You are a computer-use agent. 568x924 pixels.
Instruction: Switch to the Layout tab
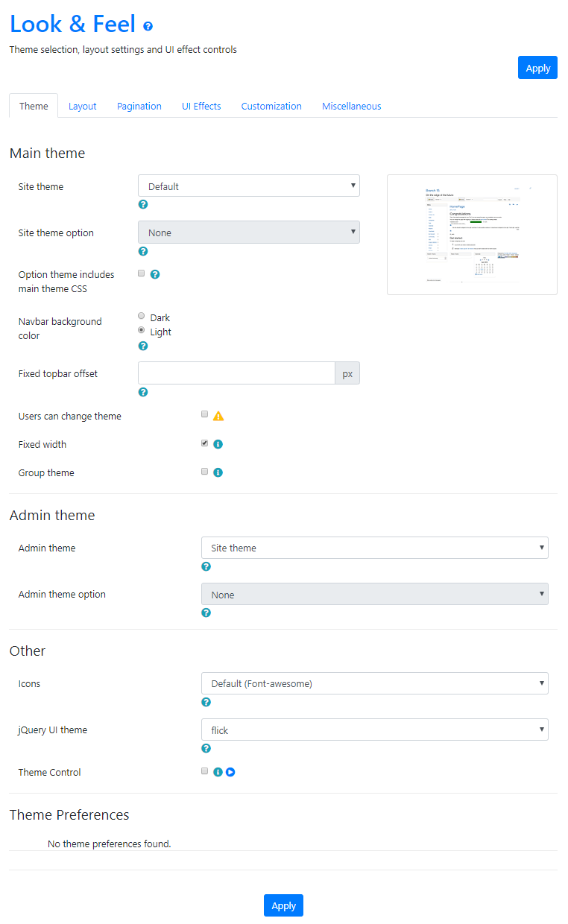click(x=83, y=106)
